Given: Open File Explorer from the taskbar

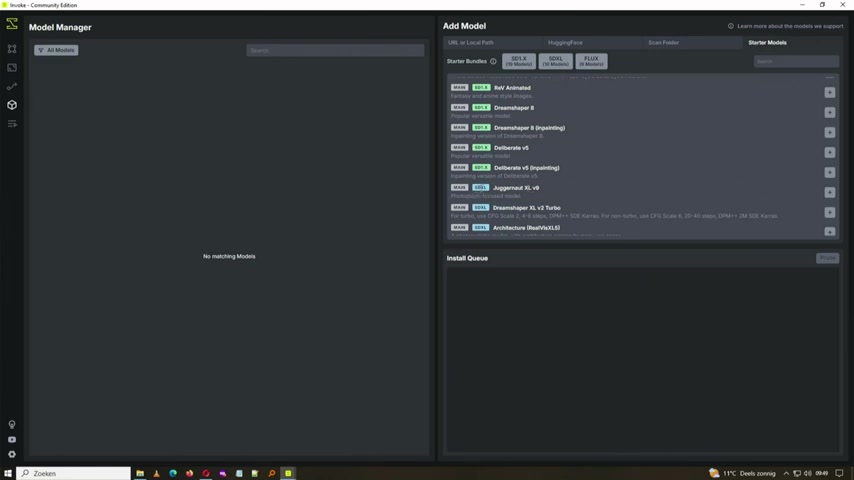Looking at the screenshot, I should (140, 473).
